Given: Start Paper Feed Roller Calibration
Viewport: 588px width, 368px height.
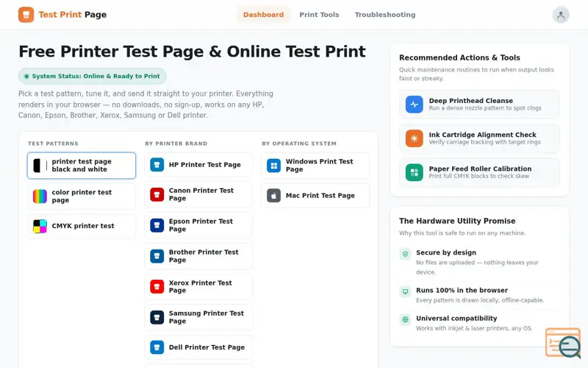Looking at the screenshot, I should (x=479, y=172).
